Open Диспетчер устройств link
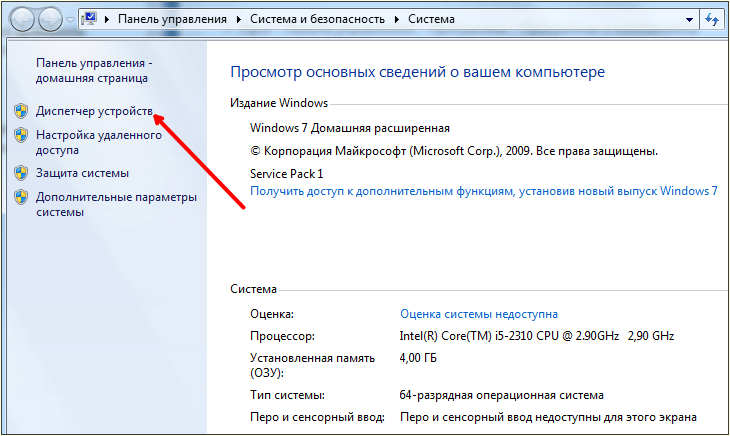This screenshot has height=436, width=730. coord(94,111)
